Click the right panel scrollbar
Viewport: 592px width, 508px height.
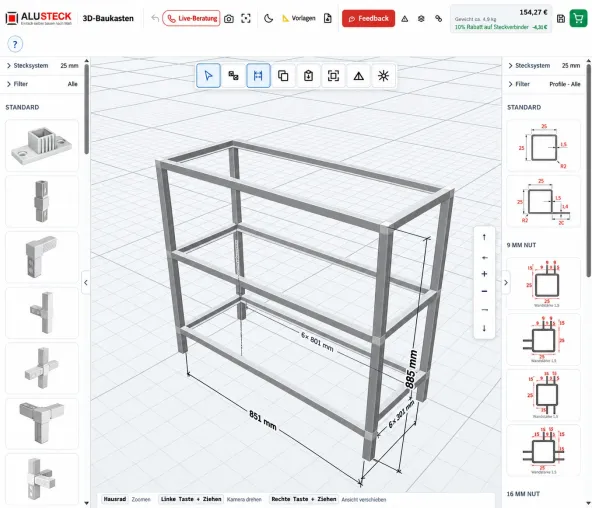click(588, 171)
